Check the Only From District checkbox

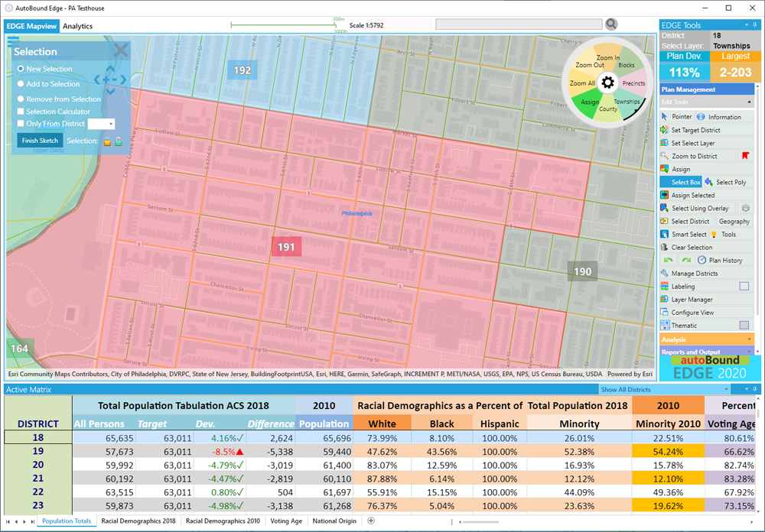(x=21, y=124)
